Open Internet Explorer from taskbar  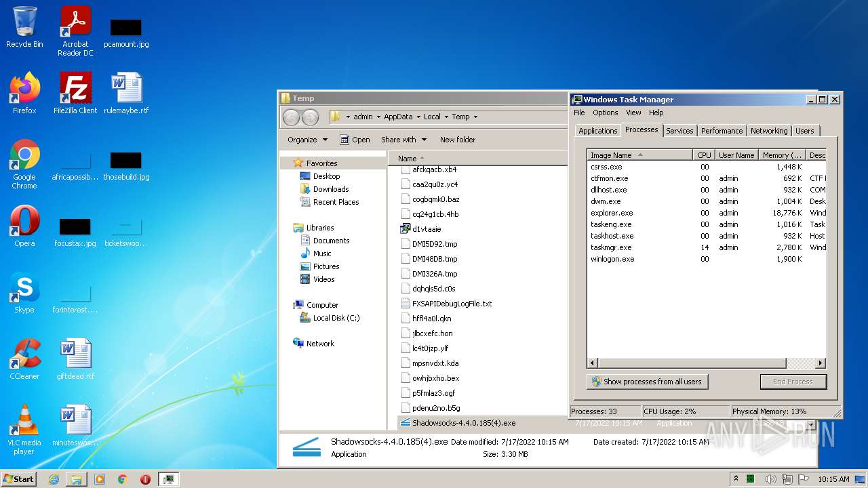(54, 479)
